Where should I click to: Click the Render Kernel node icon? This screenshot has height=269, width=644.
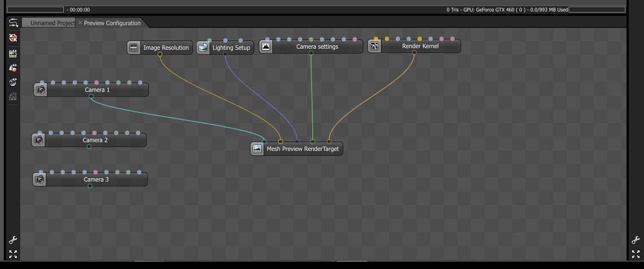374,46
